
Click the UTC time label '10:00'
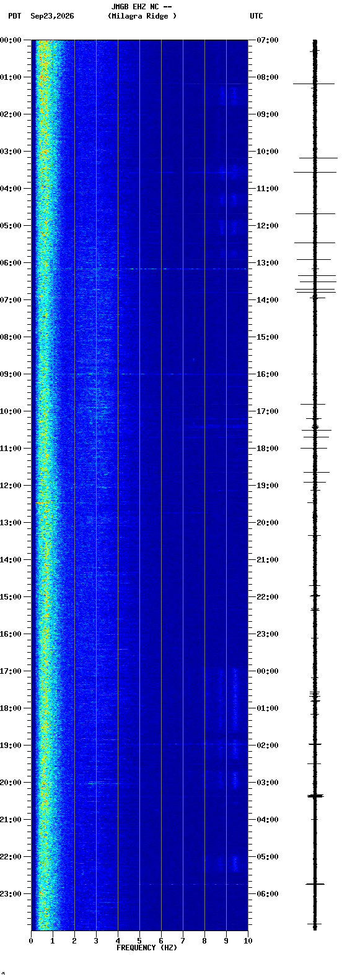[x=267, y=152]
